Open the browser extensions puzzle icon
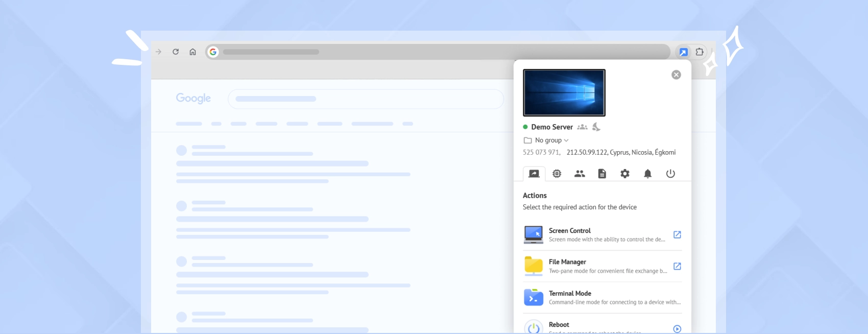The height and width of the screenshot is (334, 868). tap(700, 52)
